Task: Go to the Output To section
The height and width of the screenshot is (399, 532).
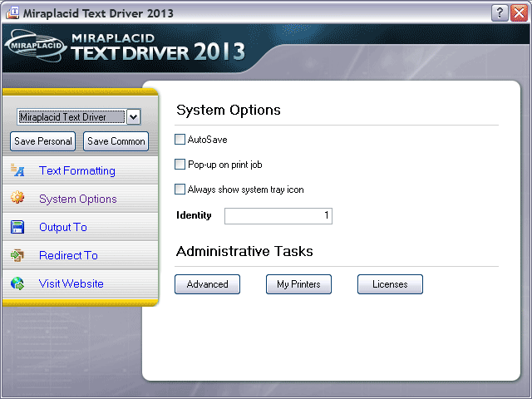Action: (63, 227)
